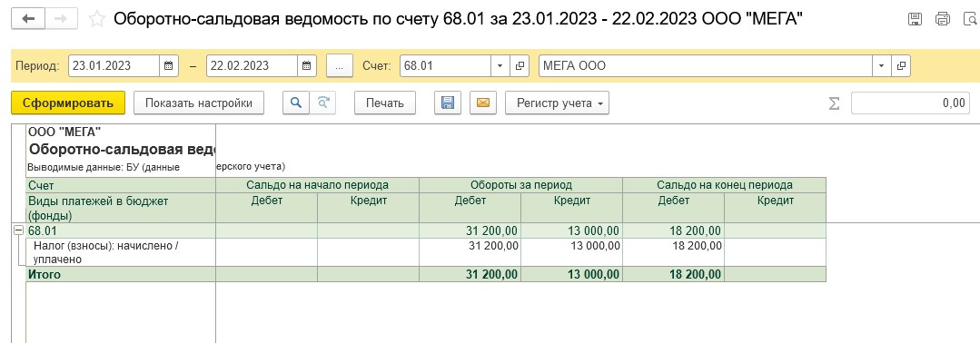The image size is (980, 343).
Task: Collapse the 68.01 account row group
Action: [x=19, y=230]
